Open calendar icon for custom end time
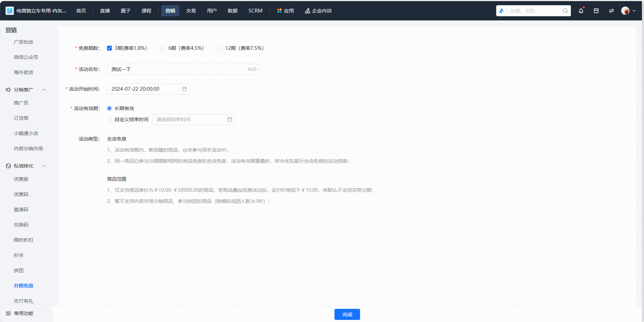The image size is (644, 322). click(230, 119)
